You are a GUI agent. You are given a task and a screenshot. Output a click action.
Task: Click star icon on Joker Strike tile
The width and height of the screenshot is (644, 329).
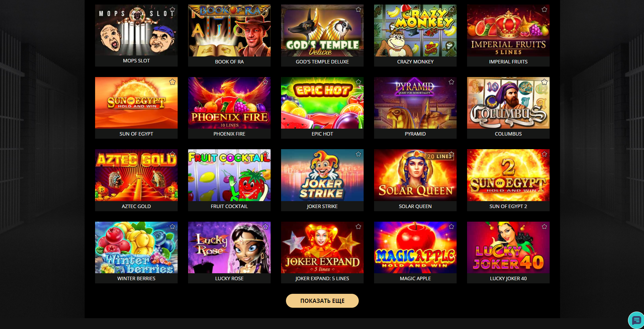(358, 154)
